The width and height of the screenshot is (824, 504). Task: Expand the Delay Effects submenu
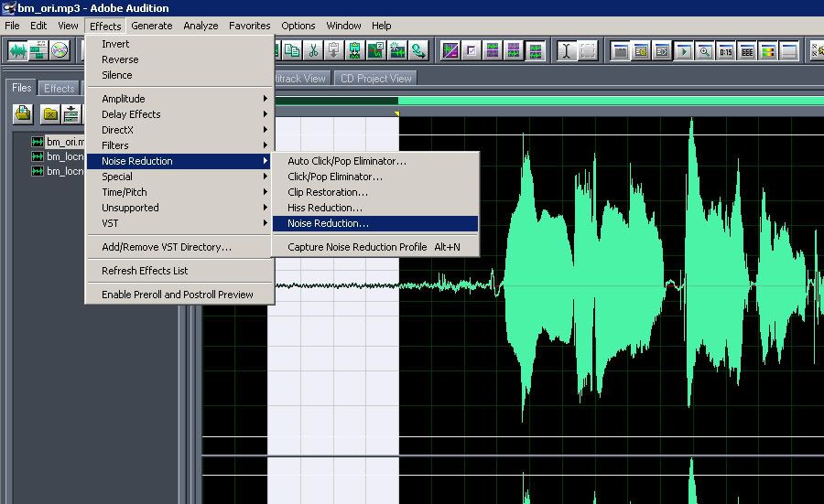(x=179, y=114)
